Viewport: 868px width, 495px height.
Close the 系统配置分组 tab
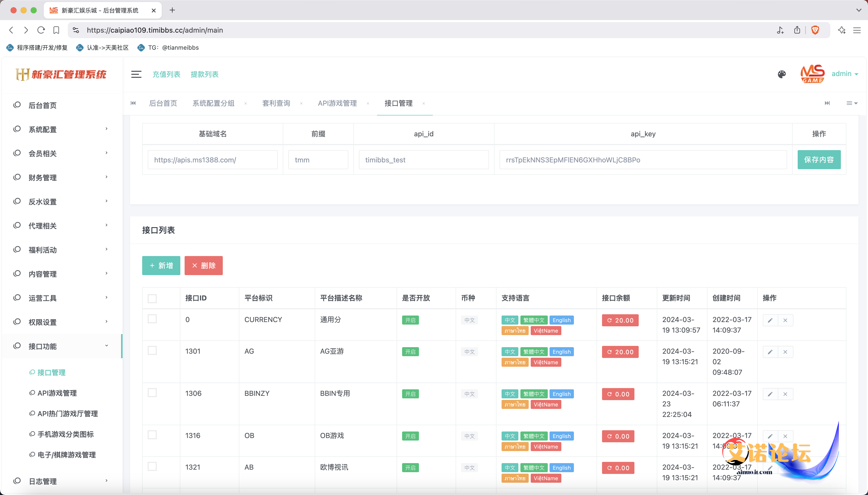246,103
